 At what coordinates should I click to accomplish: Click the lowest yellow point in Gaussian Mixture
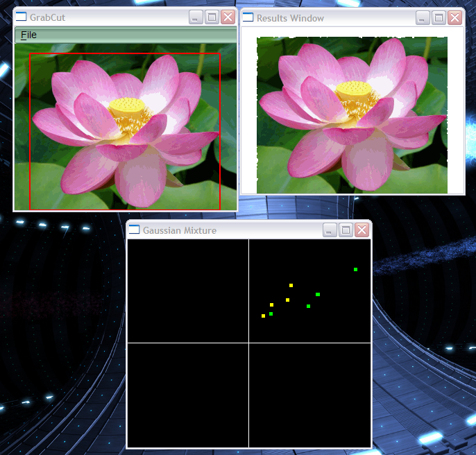(x=263, y=316)
